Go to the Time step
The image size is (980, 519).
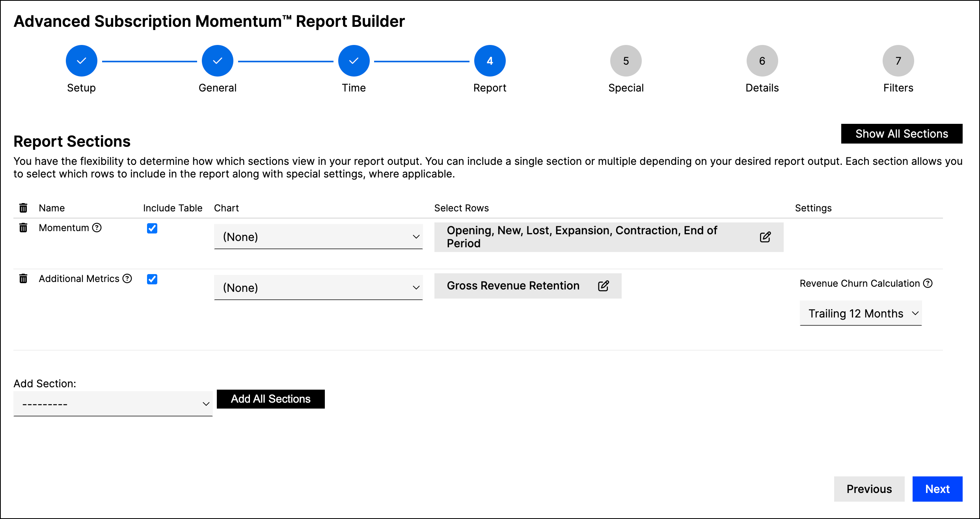tap(354, 61)
